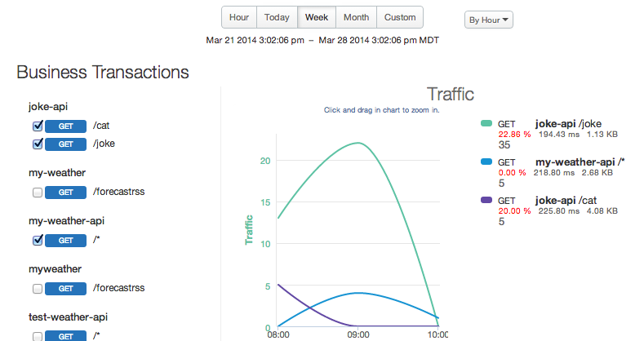Uncheck the joke-api /cat checkbox
Image resolution: width=644 pixels, height=341 pixels.
37,126
